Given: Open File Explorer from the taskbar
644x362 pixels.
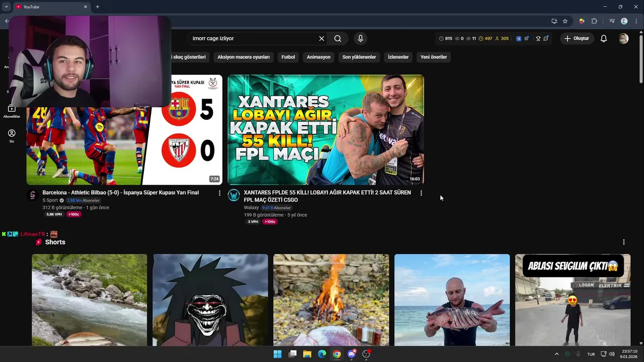Looking at the screenshot, I should tap(307, 354).
